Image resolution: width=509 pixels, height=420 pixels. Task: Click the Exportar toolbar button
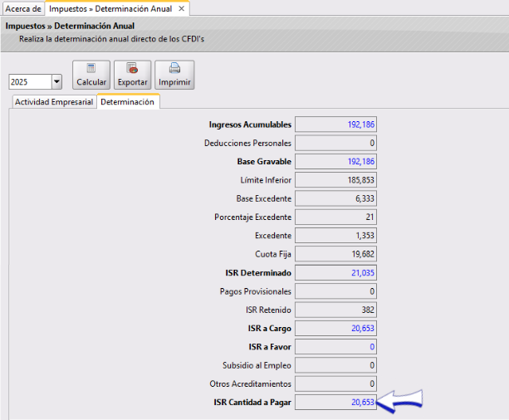(133, 75)
